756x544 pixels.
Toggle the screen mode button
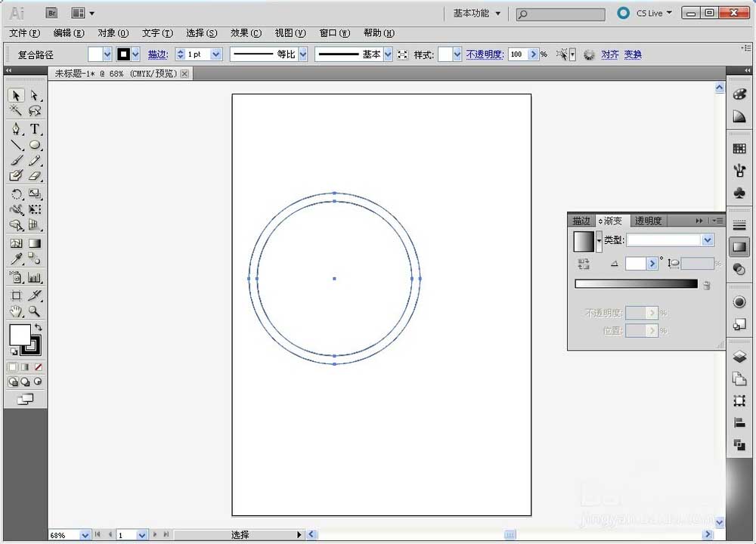click(x=25, y=399)
